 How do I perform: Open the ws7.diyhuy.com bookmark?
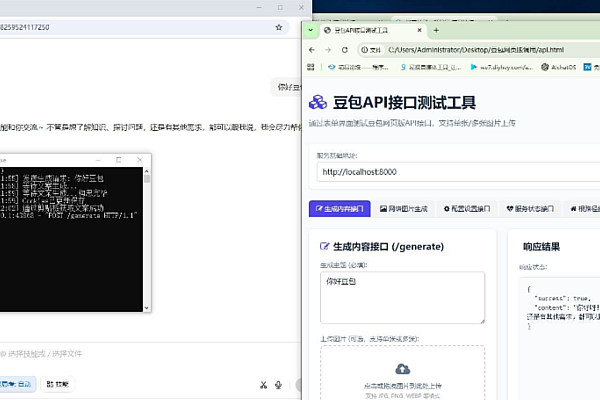(502, 67)
